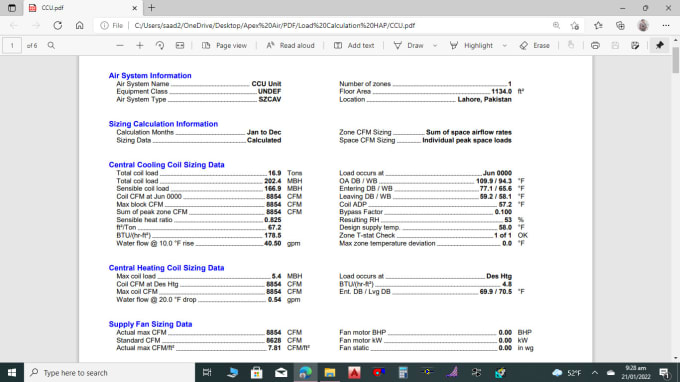Viewport: 680px width, 382px height.
Task: Click the Fit to page icon
Action: (180, 46)
